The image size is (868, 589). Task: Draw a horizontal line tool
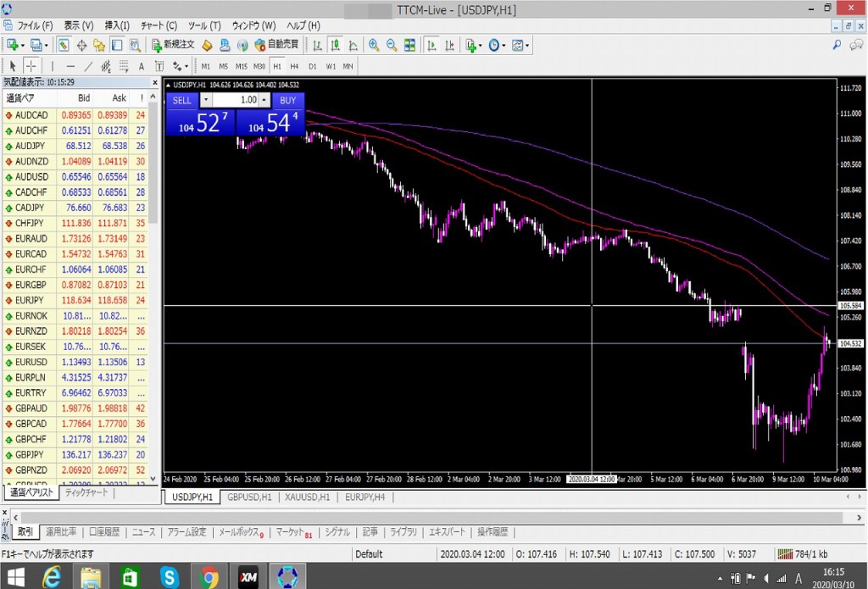pos(70,66)
